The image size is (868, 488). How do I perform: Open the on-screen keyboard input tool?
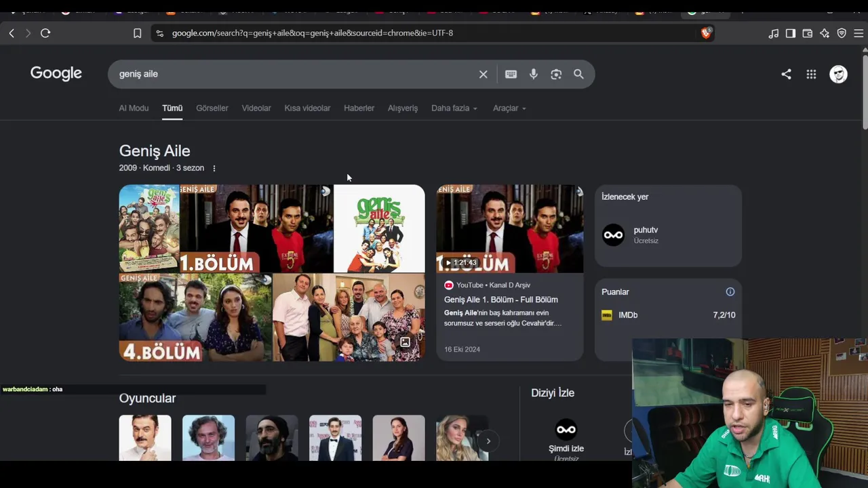(x=511, y=75)
